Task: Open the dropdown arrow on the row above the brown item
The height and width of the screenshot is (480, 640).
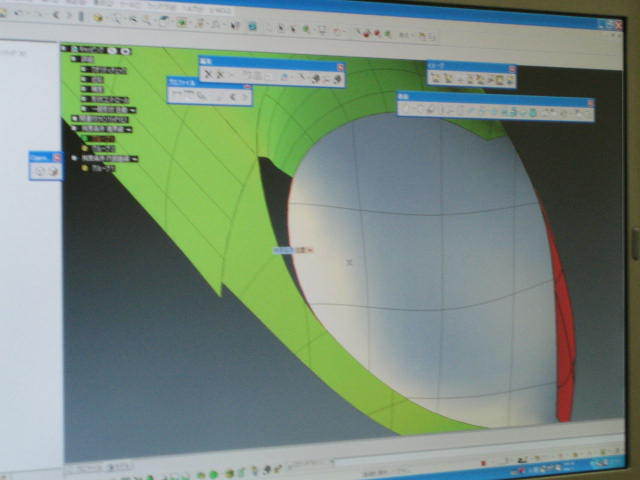Action: pos(129,129)
